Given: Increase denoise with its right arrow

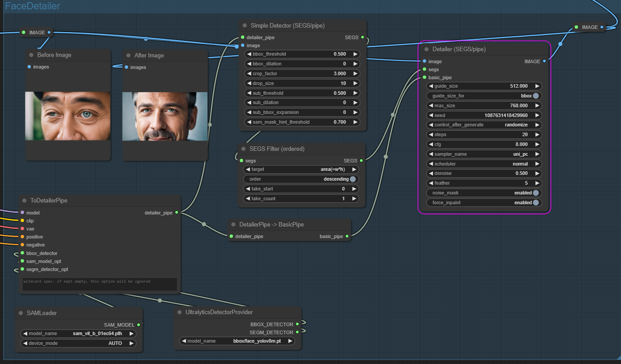Looking at the screenshot, I should tap(538, 173).
